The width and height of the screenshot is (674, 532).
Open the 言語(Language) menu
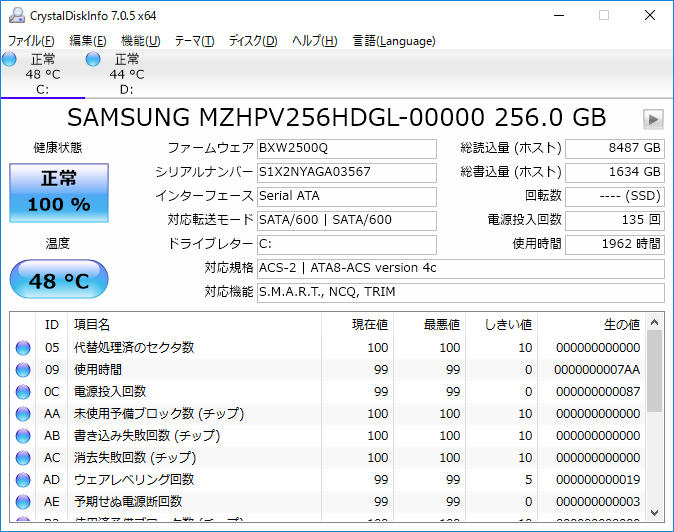[x=394, y=41]
